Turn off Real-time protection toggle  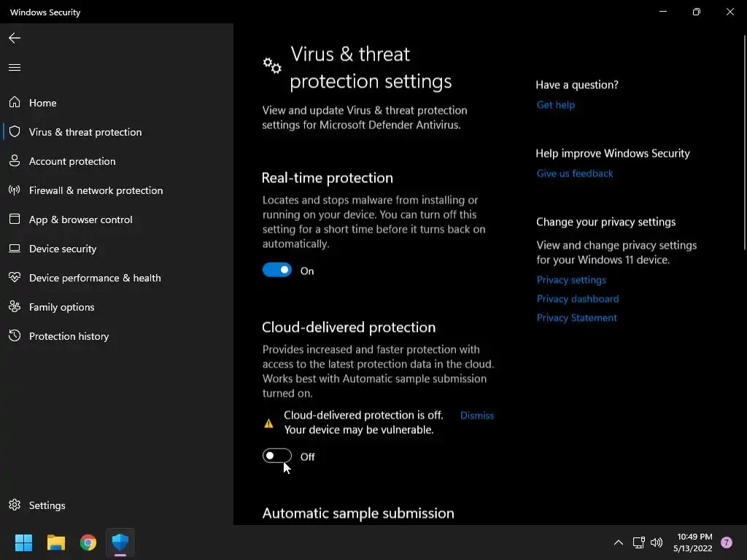pyautogui.click(x=277, y=271)
